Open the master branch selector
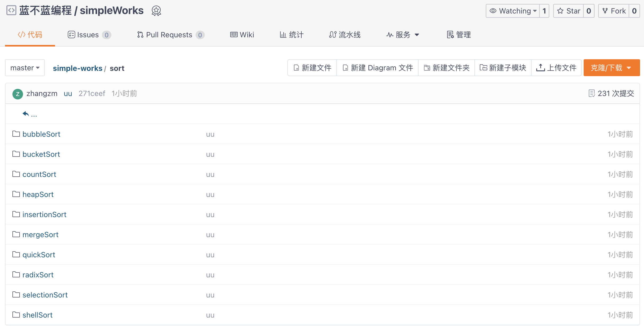This screenshot has height=330, width=644. [25, 68]
